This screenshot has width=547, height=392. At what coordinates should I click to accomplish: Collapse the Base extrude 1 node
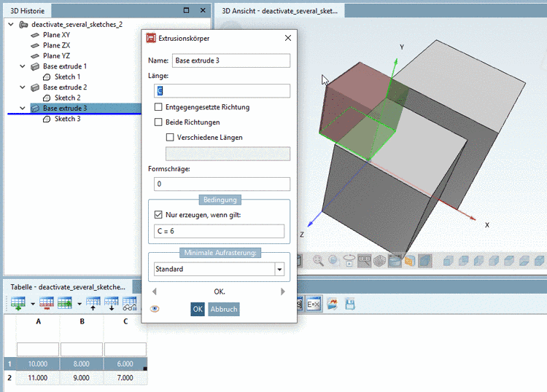click(23, 66)
